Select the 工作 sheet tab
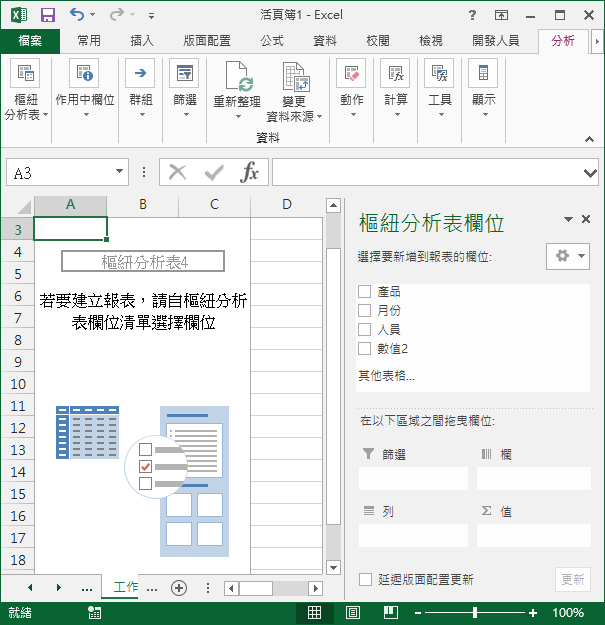The height and width of the screenshot is (625, 605). [122, 587]
